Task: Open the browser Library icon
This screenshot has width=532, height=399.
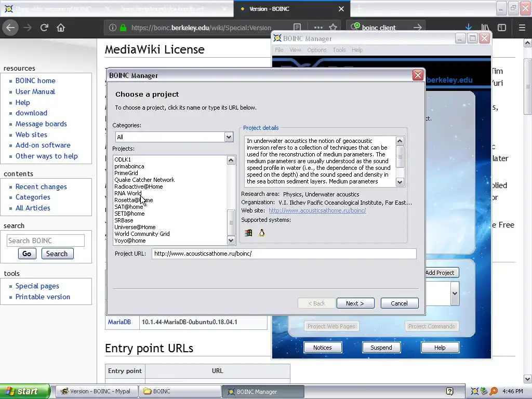Action: [485, 28]
